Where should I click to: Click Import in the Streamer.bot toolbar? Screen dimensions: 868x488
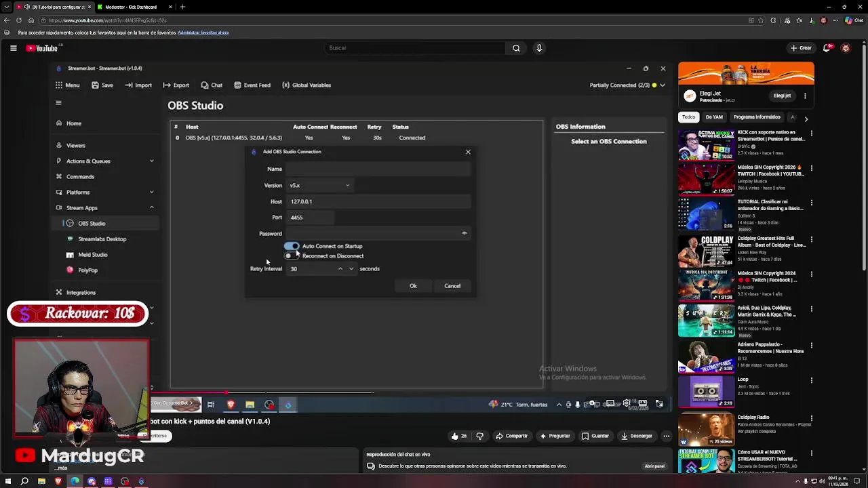139,85
